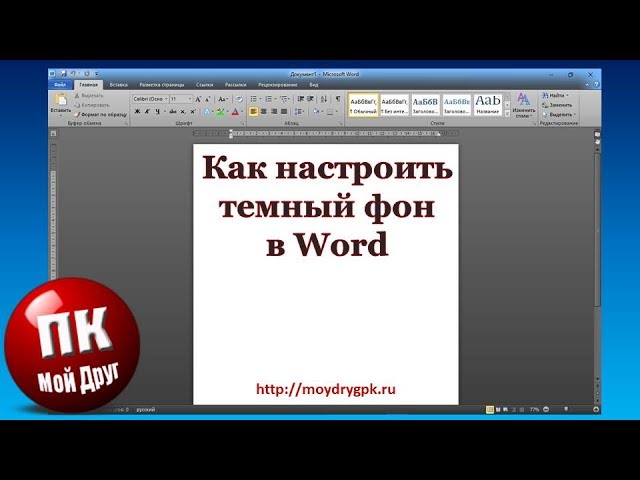This screenshot has width=640, height=480.
Task: Zoom in with the plus button
Action: [x=596, y=409]
